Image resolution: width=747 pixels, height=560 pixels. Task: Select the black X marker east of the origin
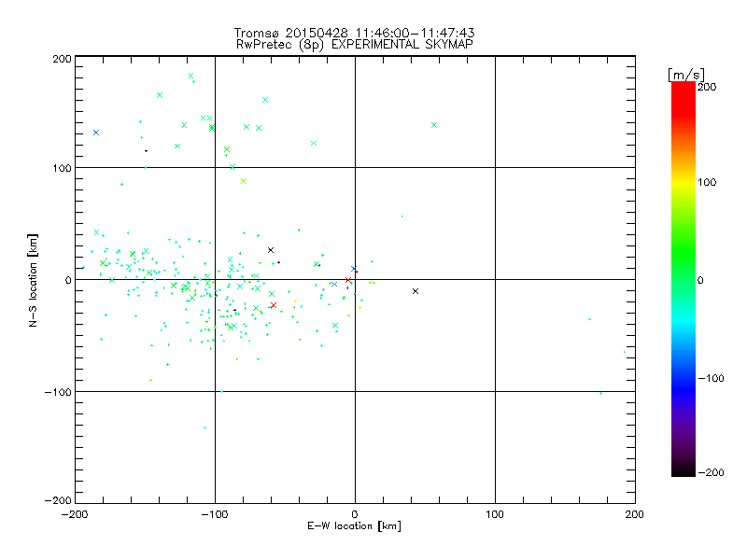(416, 291)
